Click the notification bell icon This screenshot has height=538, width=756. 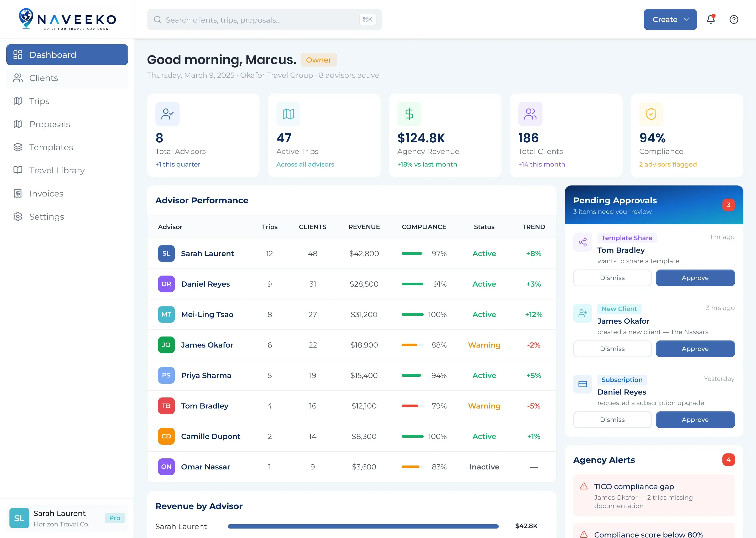pyautogui.click(x=710, y=19)
